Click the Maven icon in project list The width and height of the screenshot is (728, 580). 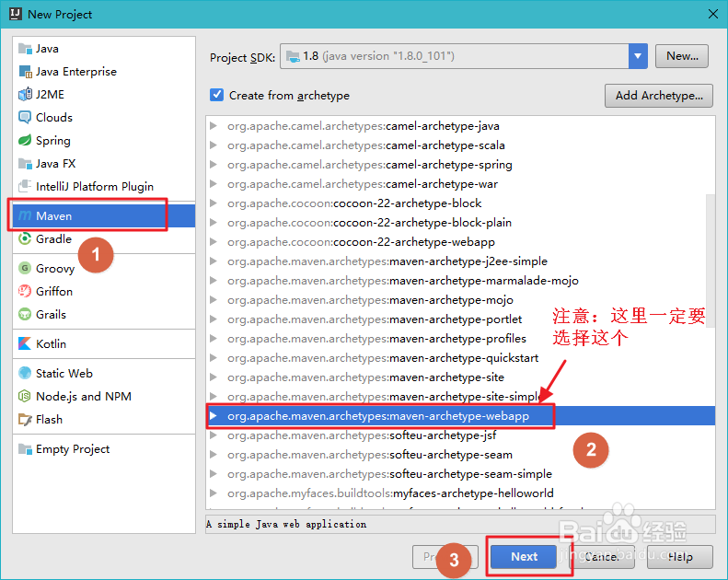[25, 216]
